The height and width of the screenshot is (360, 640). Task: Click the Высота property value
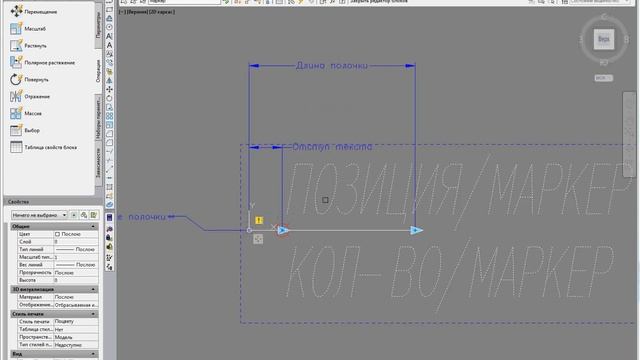pos(76,280)
